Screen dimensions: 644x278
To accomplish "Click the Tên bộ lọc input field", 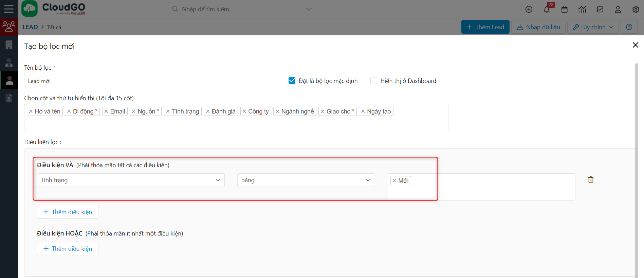I will coord(152,81).
